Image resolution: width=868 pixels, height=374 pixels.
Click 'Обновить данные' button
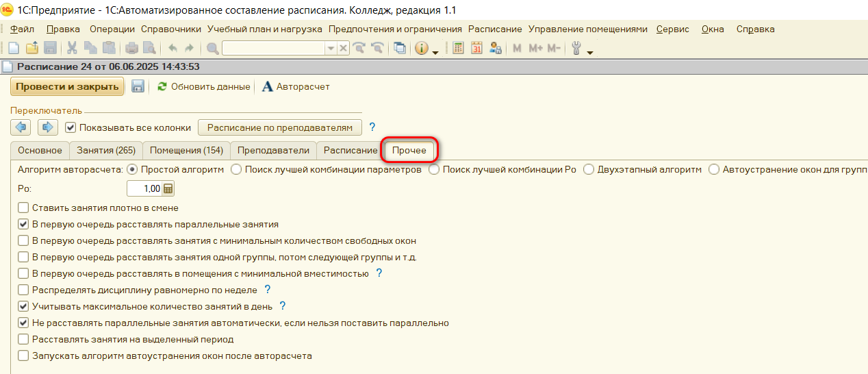tap(203, 87)
